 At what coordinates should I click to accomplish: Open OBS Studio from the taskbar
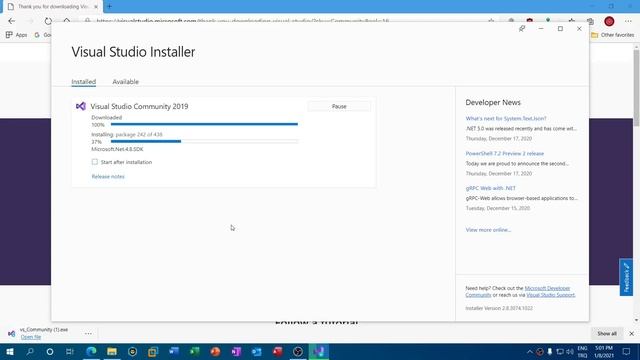[x=298, y=351]
